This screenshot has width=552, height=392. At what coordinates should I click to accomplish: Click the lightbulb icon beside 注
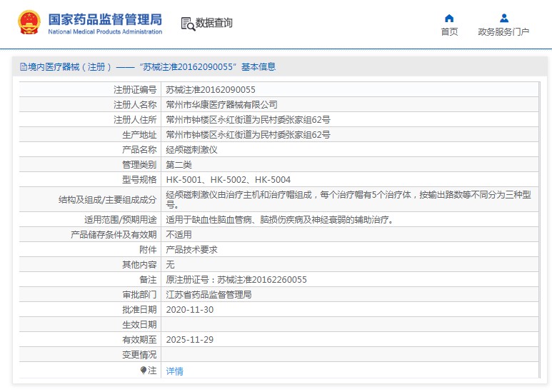point(143,370)
